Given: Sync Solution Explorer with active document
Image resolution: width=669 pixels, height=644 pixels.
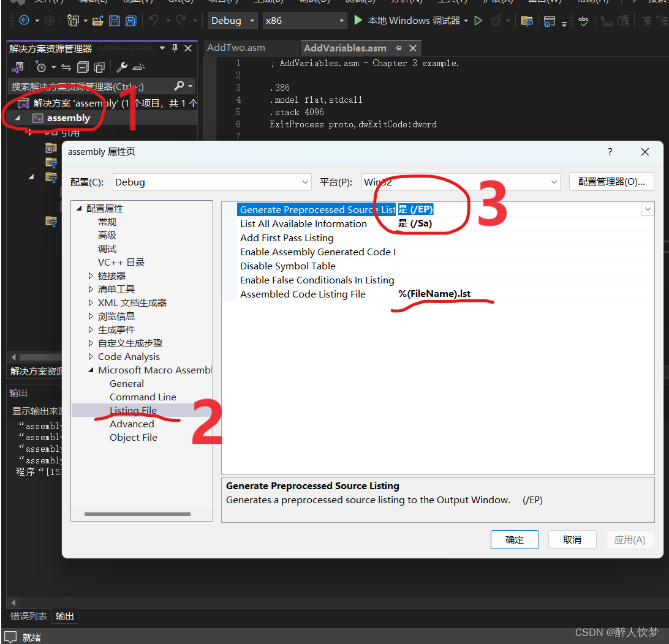Looking at the screenshot, I should pyautogui.click(x=66, y=67).
